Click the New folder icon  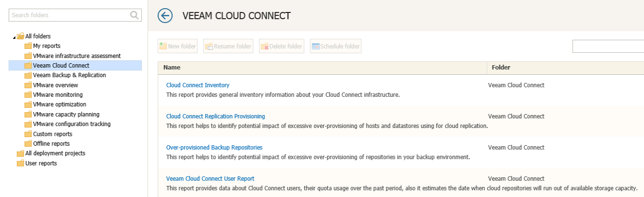click(x=163, y=46)
